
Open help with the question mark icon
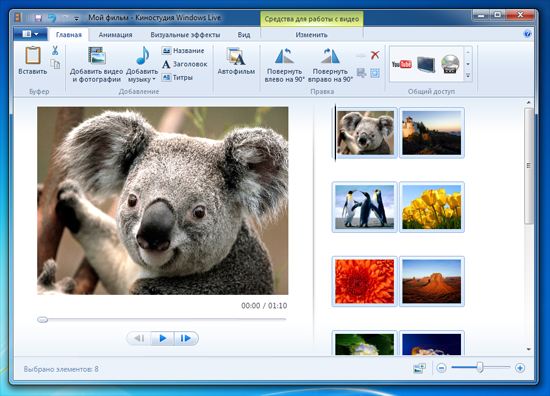[527, 34]
